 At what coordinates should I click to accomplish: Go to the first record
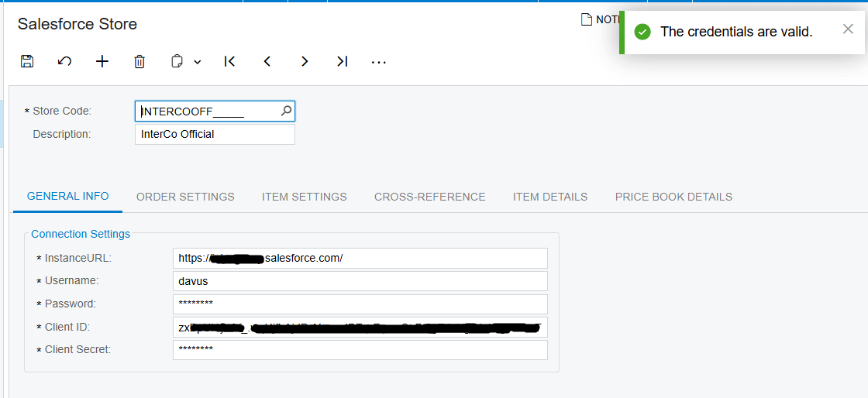coord(229,61)
